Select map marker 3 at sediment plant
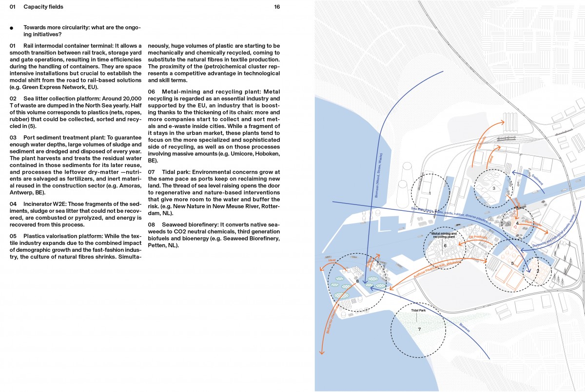585x392 pixels. (x=494, y=188)
